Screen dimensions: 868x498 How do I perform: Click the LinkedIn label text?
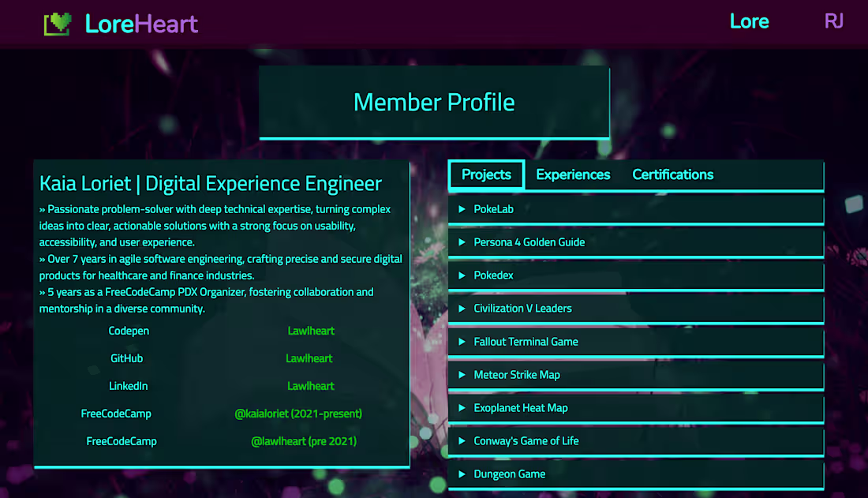coord(129,386)
